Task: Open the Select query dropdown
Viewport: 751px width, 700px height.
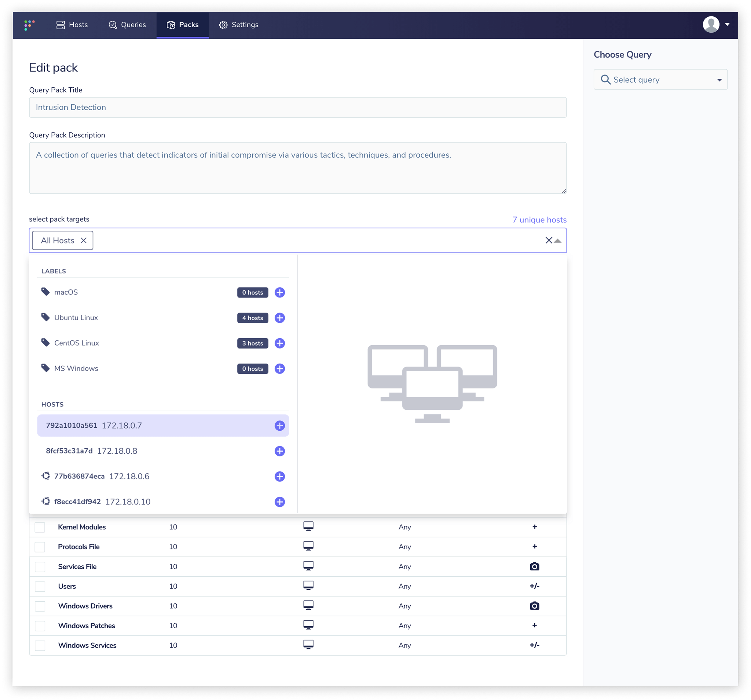Action: click(660, 80)
